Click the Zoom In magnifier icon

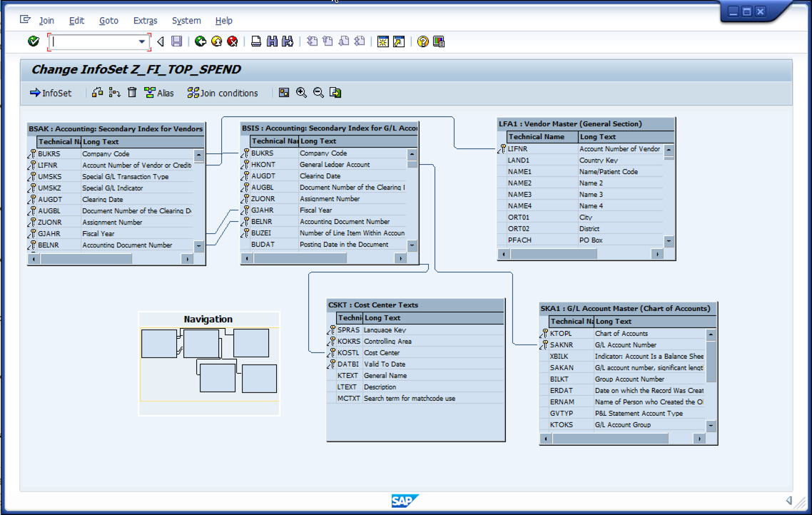301,93
